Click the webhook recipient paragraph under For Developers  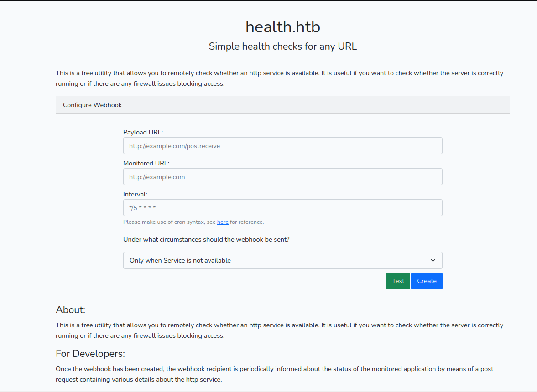[274, 374]
